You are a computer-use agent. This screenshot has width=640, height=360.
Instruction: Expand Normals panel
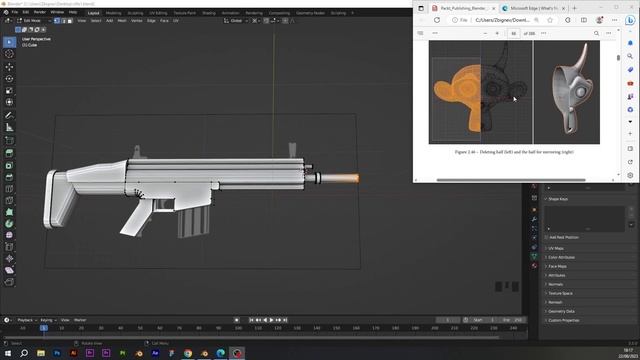tap(555, 284)
